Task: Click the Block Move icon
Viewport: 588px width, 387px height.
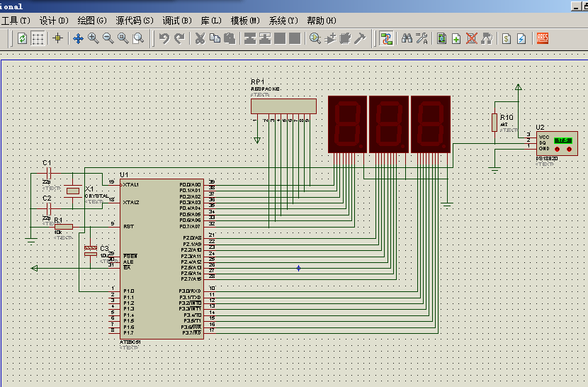Action: click(x=265, y=38)
